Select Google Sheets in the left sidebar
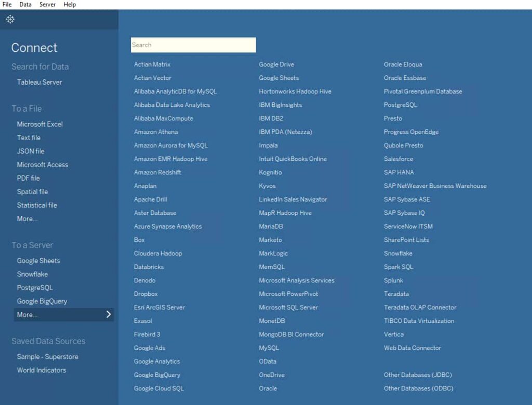532x405 pixels. tap(38, 261)
